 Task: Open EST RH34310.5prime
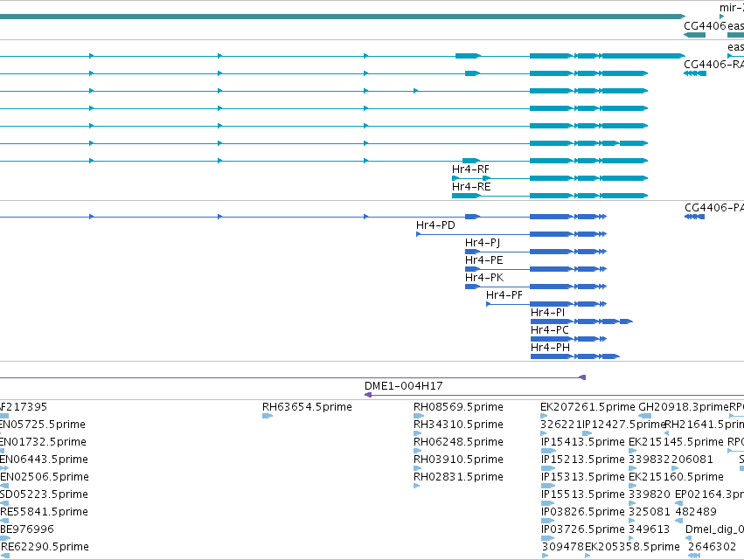pos(458,425)
